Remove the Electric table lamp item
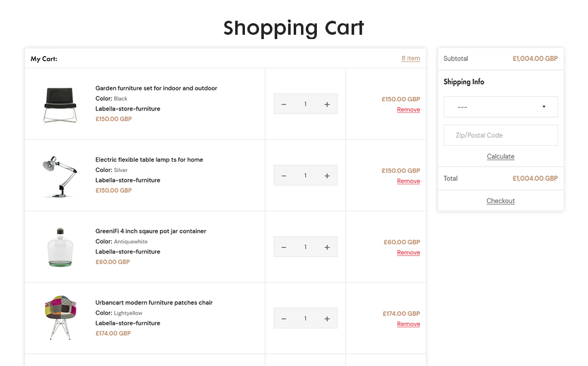 tap(408, 181)
